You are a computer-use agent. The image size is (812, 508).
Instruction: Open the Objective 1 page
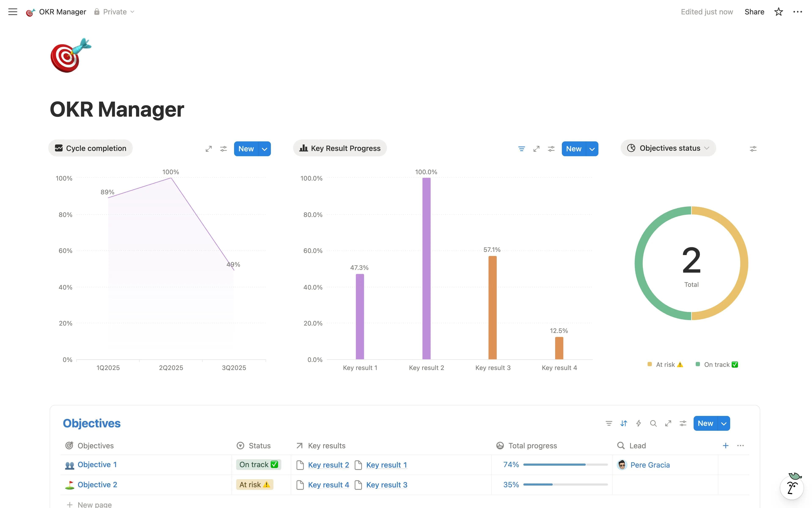(97, 465)
